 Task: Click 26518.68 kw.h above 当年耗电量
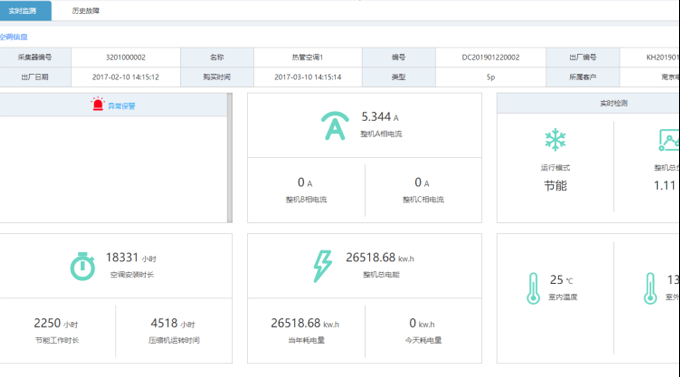[305, 323]
